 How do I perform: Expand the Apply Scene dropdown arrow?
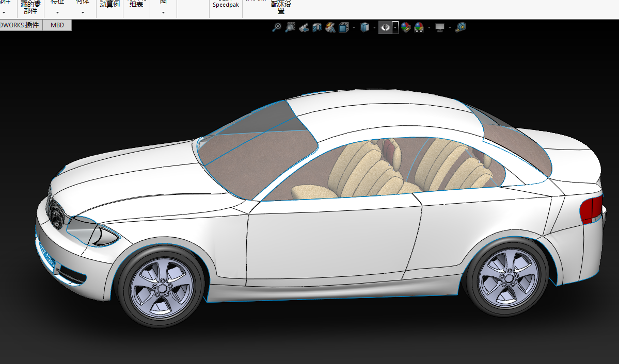pos(428,28)
